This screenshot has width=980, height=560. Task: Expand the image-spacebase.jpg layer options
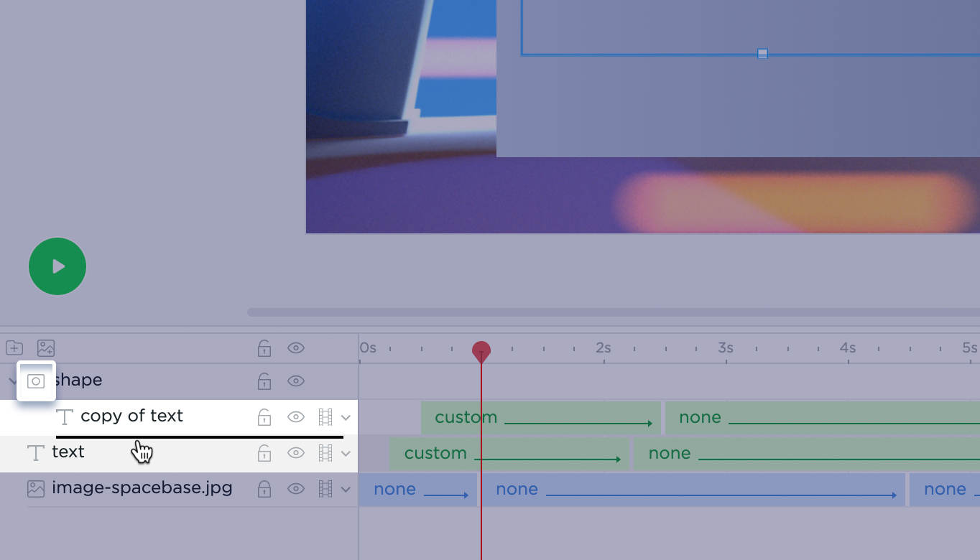point(346,490)
